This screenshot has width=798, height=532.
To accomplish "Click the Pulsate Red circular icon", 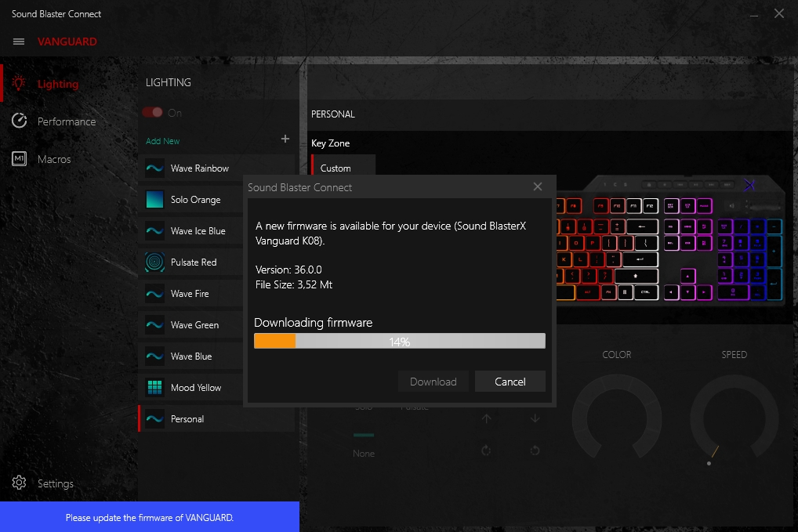I will [x=154, y=262].
